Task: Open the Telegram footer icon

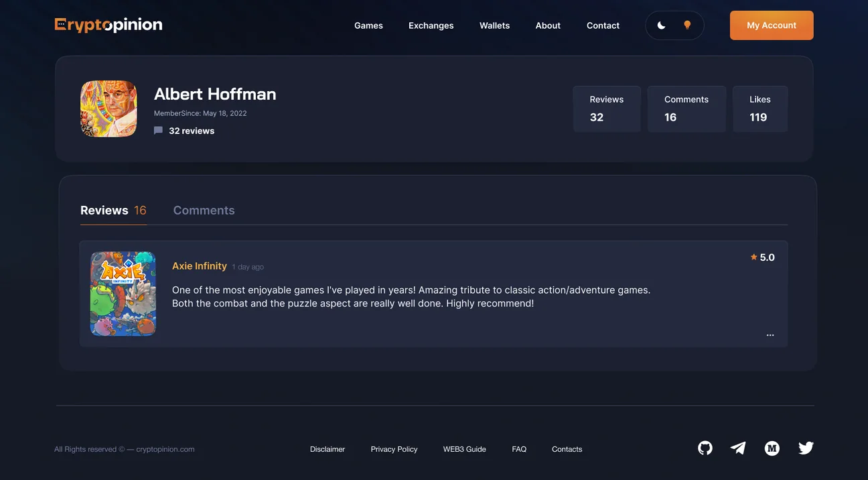Action: tap(738, 448)
